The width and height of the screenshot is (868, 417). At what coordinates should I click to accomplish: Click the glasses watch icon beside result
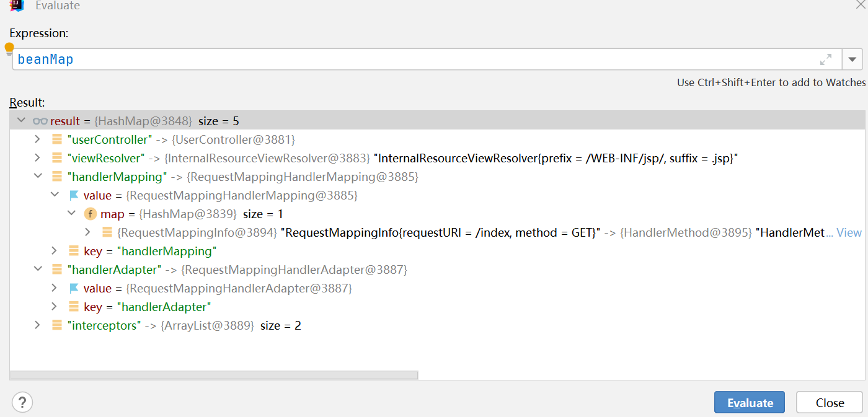(40, 121)
